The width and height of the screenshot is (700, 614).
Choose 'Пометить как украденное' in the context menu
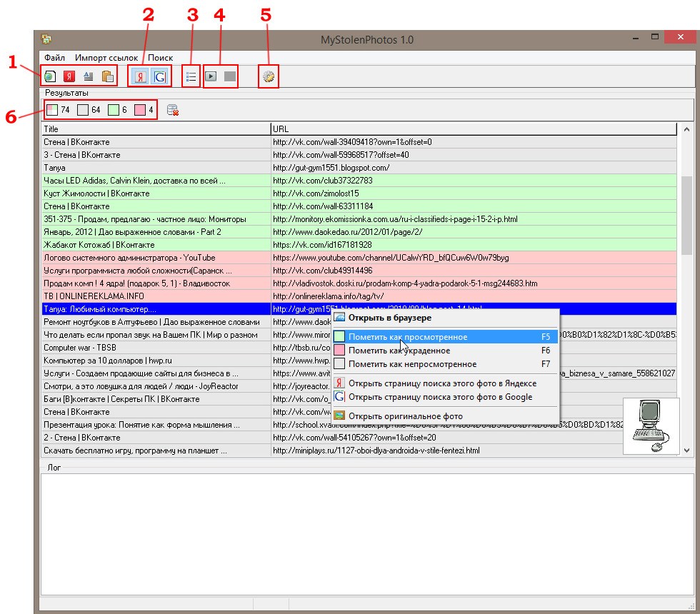(x=399, y=351)
